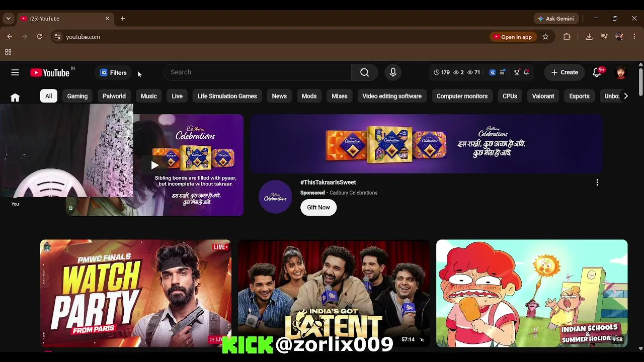Open the vidIQ list menu icon
The width and height of the screenshot is (644, 362).
point(502,72)
